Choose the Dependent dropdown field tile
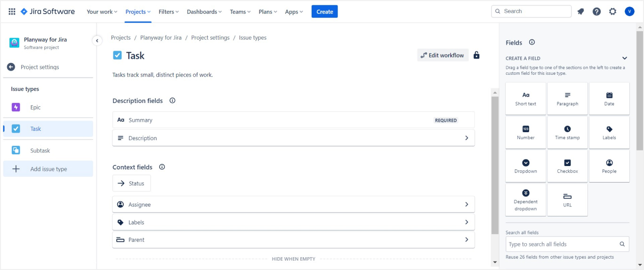644x270 pixels. tap(525, 200)
